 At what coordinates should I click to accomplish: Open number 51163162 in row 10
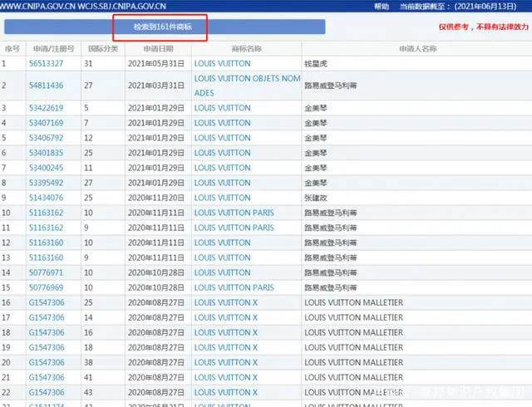click(x=47, y=213)
